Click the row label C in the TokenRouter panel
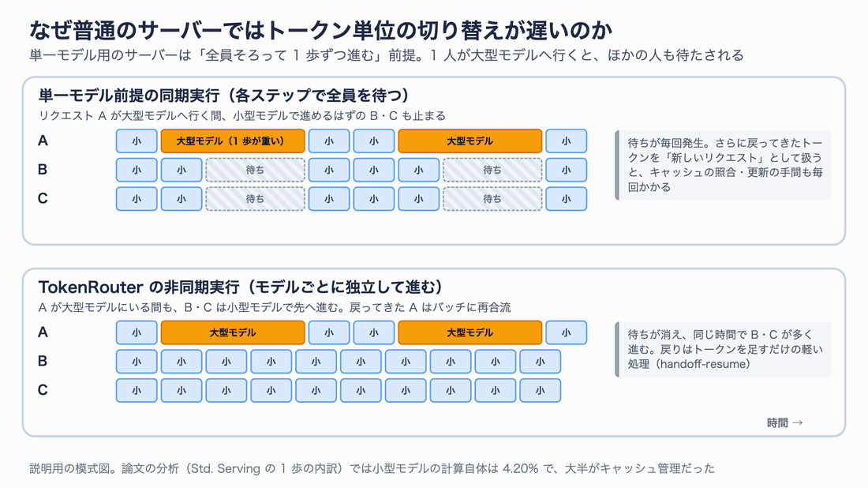Screen dimensions: 868x488 tap(43, 390)
